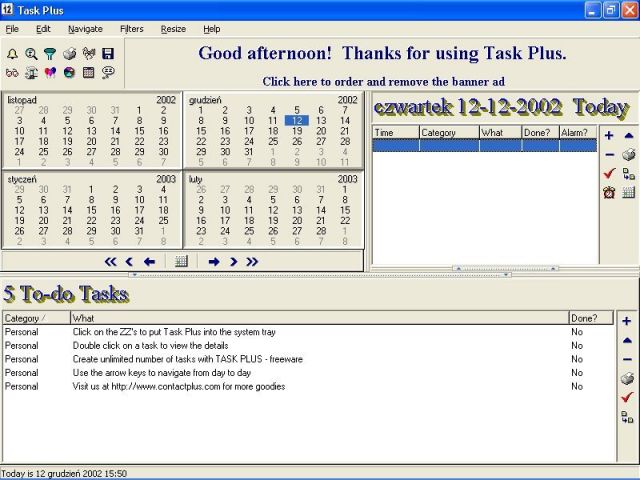This screenshot has width=640, height=480.
Task: Click the solid left arrow under the calendars
Action: tap(149, 262)
